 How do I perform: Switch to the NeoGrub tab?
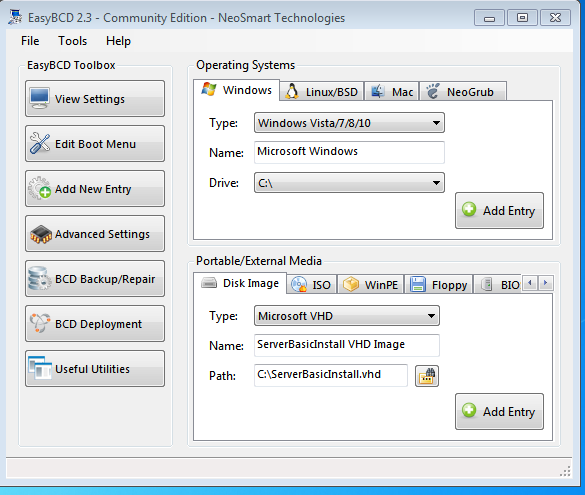pyautogui.click(x=463, y=91)
